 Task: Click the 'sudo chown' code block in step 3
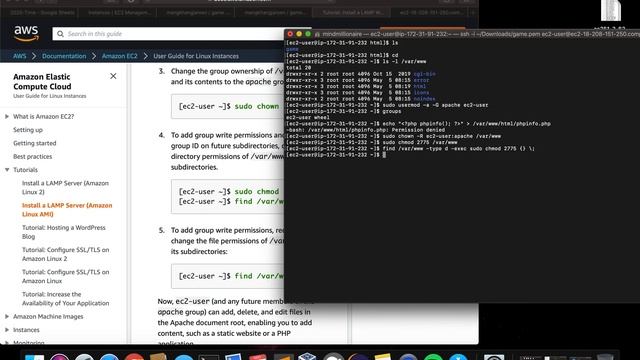[229, 106]
